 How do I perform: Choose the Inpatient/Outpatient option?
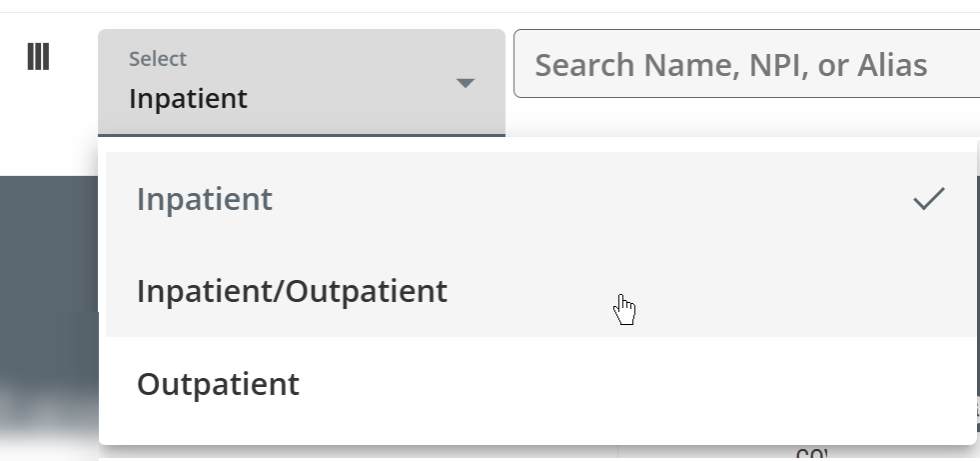292,291
